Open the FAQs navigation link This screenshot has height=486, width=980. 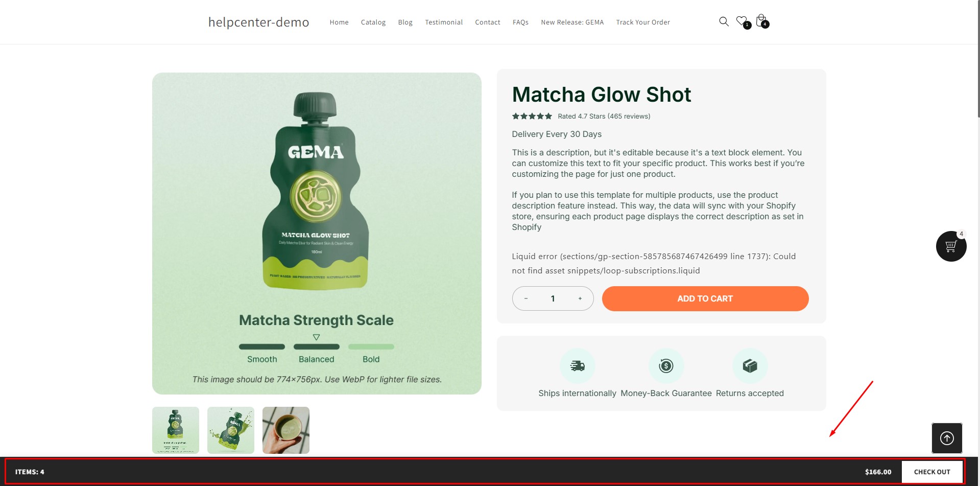[x=520, y=22]
